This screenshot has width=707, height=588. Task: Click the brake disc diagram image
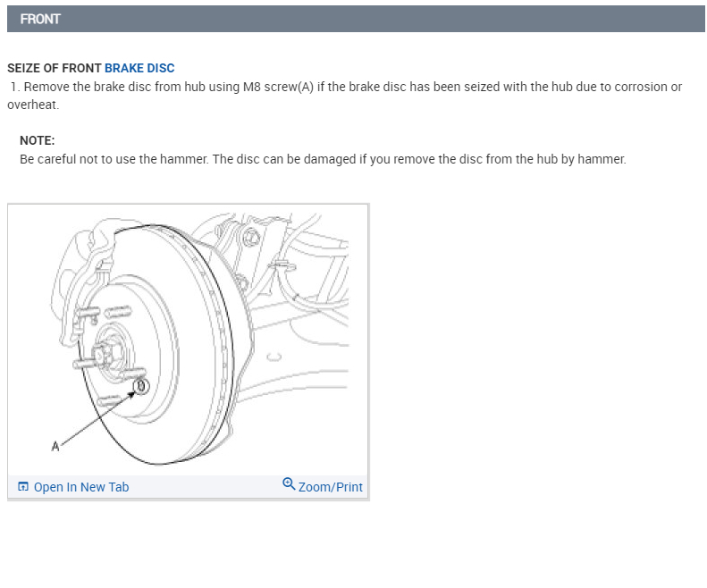[189, 340]
